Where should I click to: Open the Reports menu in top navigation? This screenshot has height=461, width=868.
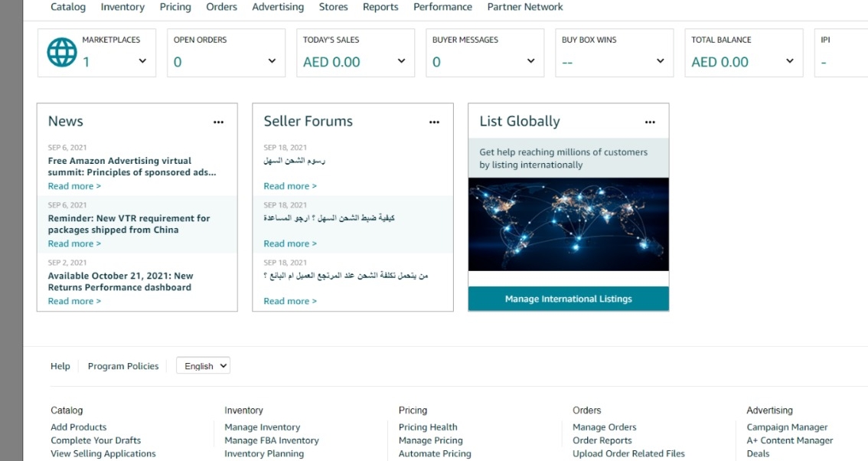[380, 7]
